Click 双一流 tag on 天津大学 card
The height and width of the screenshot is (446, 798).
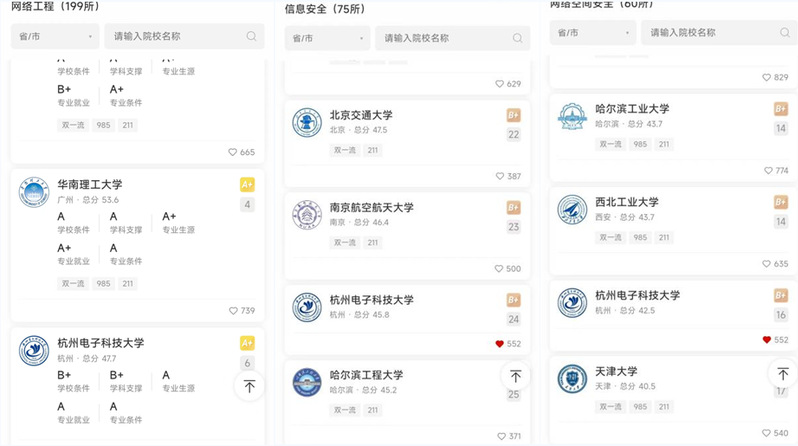(610, 406)
